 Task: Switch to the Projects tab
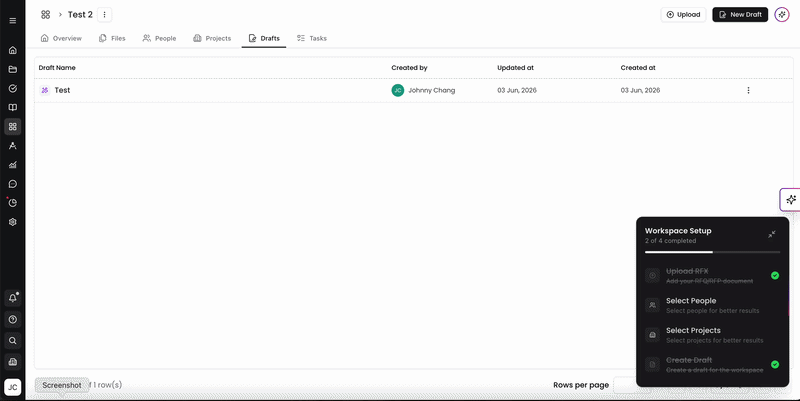click(212, 38)
